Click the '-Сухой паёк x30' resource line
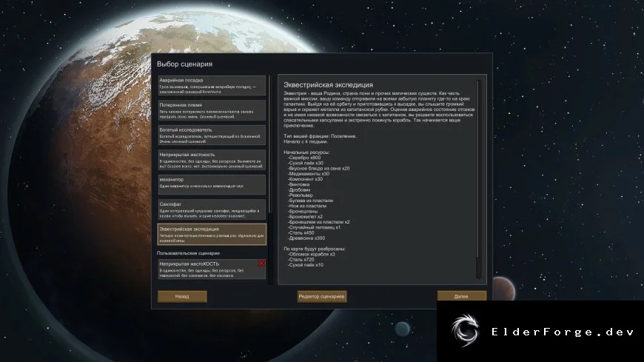This screenshot has width=644, height=362. pyautogui.click(x=305, y=163)
